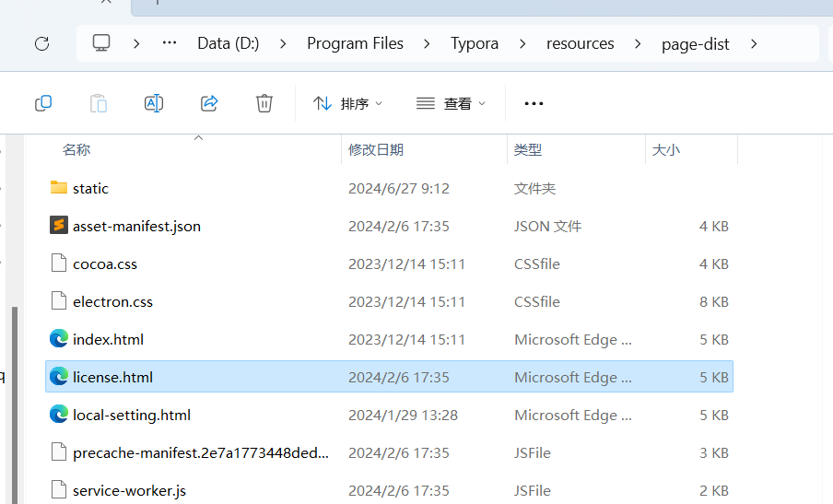Select electron.css file name
This screenshot has width=833, height=504.
(x=112, y=301)
